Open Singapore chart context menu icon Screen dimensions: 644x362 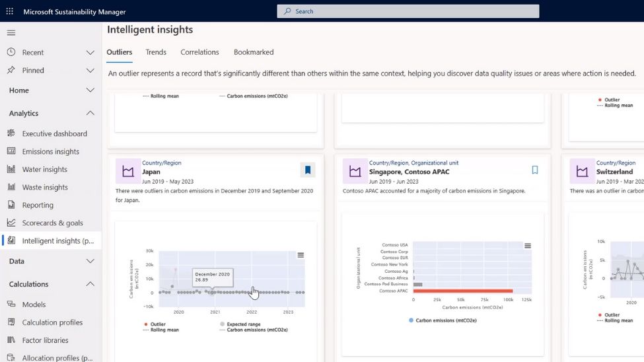point(528,246)
